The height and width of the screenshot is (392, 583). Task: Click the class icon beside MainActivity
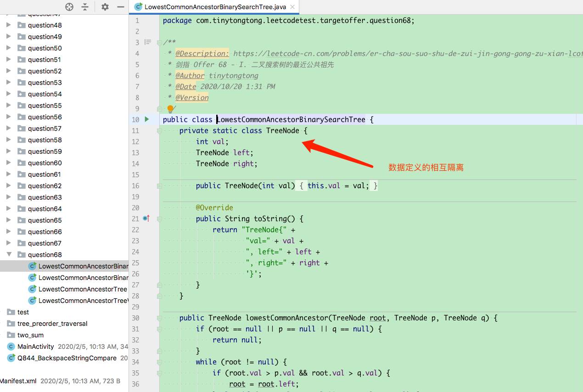click(x=11, y=347)
